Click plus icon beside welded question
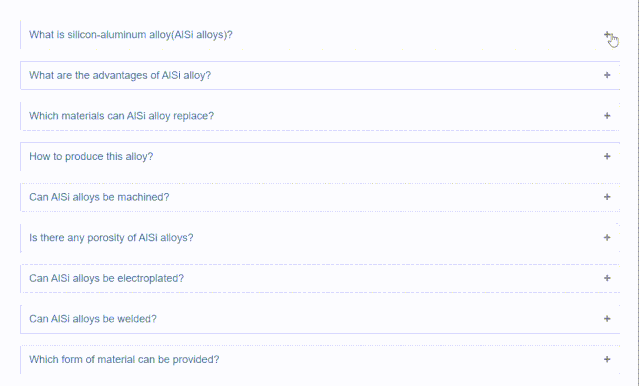639x386 pixels. point(607,318)
